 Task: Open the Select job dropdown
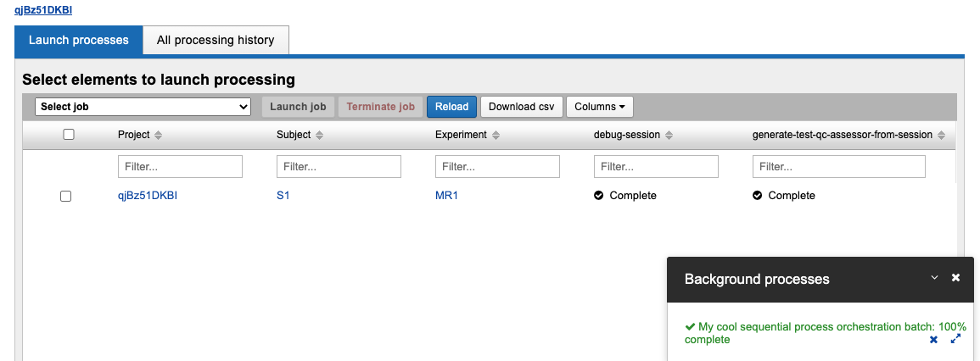(143, 107)
